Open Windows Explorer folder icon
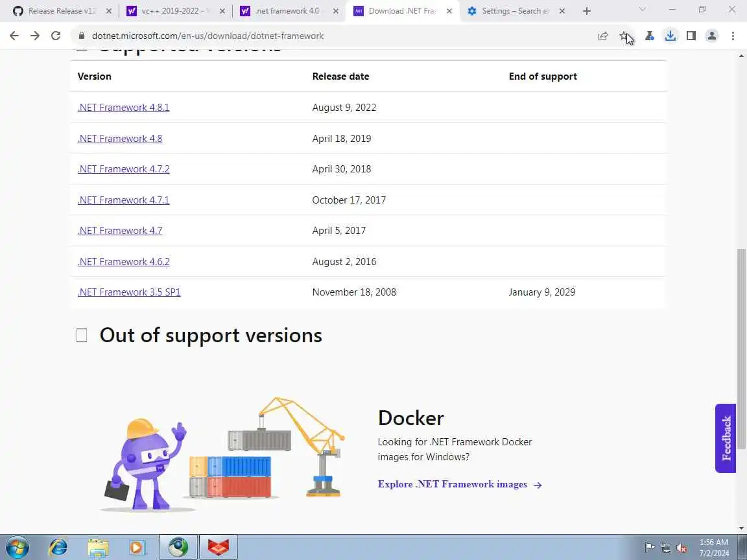Screen dimensions: 747x560 pyautogui.click(x=98, y=547)
